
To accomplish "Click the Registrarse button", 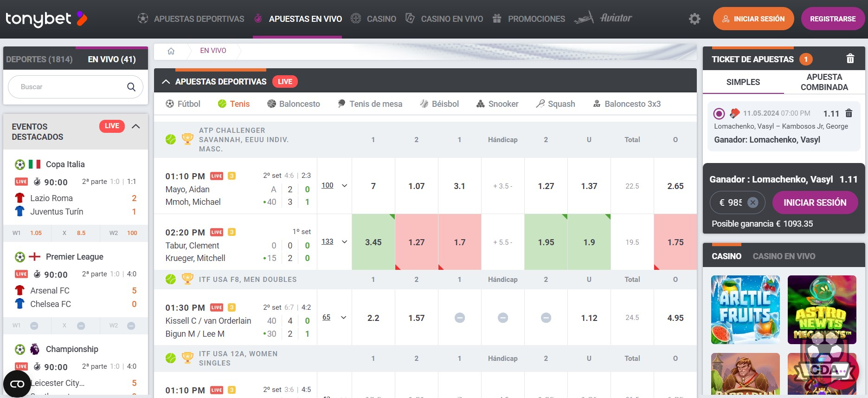I will click(833, 19).
